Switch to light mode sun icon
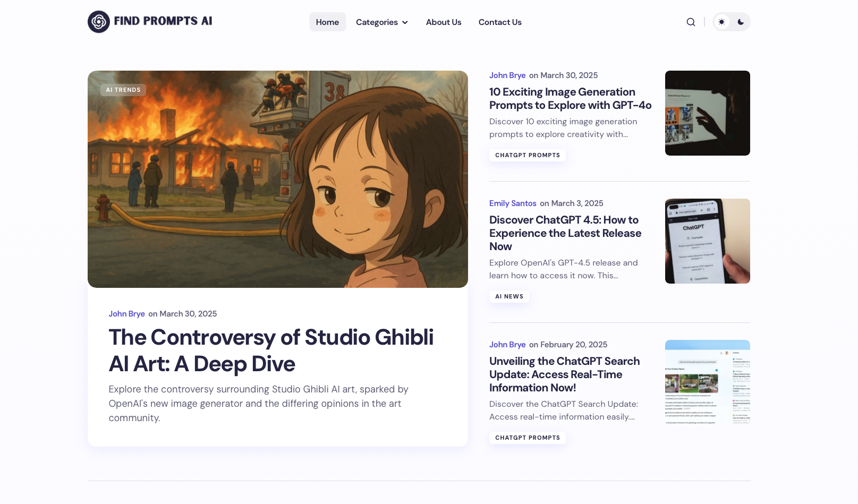The height and width of the screenshot is (504, 858). 721,22
